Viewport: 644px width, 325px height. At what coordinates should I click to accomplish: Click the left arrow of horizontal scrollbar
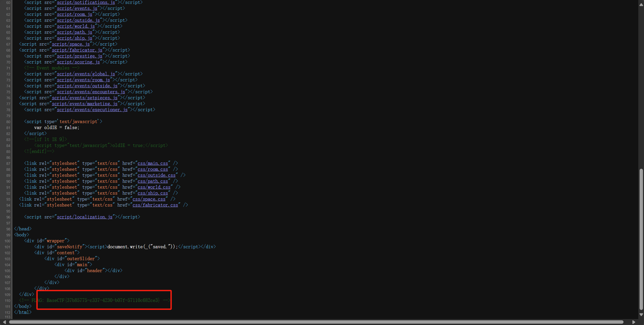click(x=4, y=322)
